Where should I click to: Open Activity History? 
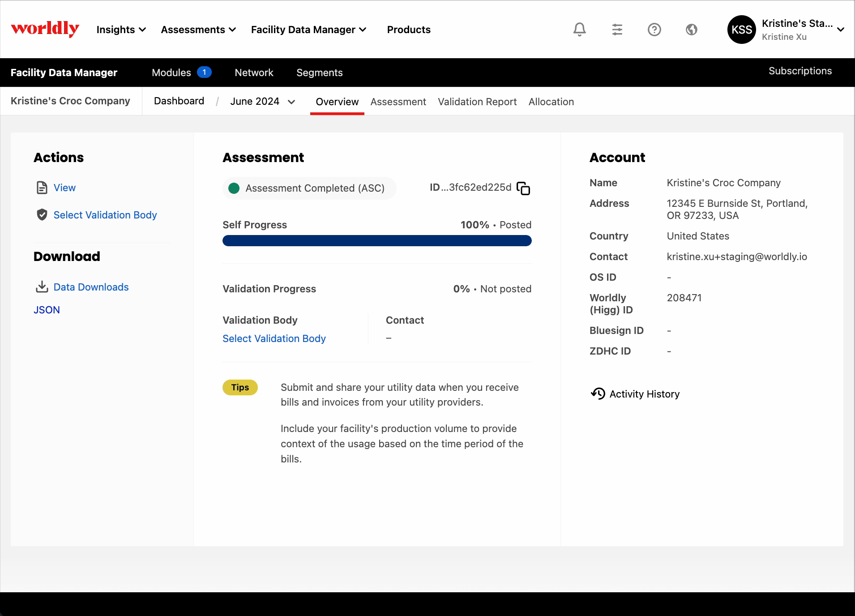(x=644, y=394)
